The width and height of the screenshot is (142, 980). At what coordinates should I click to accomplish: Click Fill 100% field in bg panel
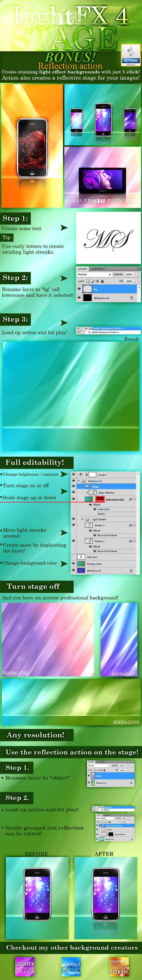(129, 281)
